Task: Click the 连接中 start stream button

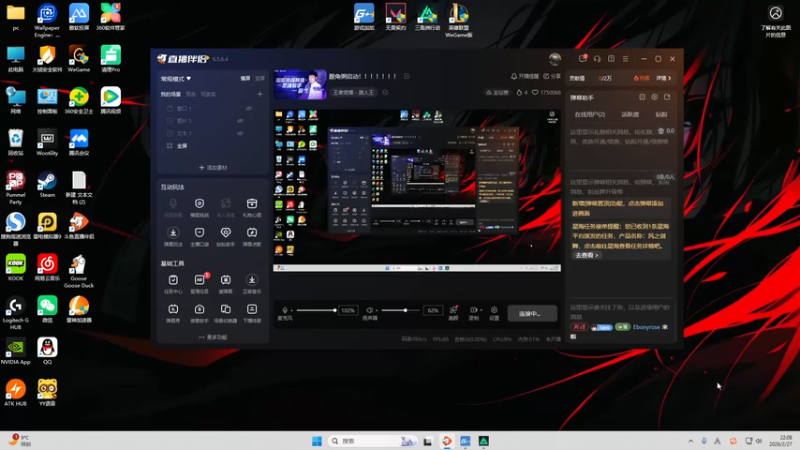Action: tap(532, 313)
